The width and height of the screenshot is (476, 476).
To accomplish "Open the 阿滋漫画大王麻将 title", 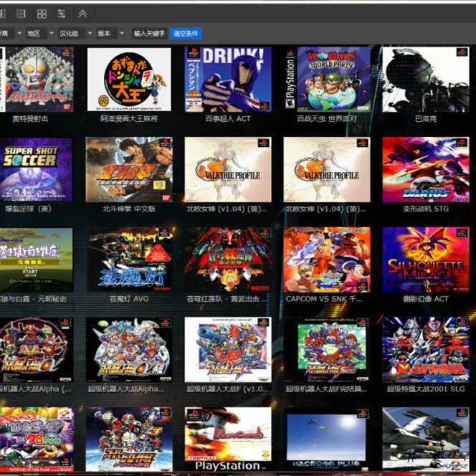I will [129, 119].
